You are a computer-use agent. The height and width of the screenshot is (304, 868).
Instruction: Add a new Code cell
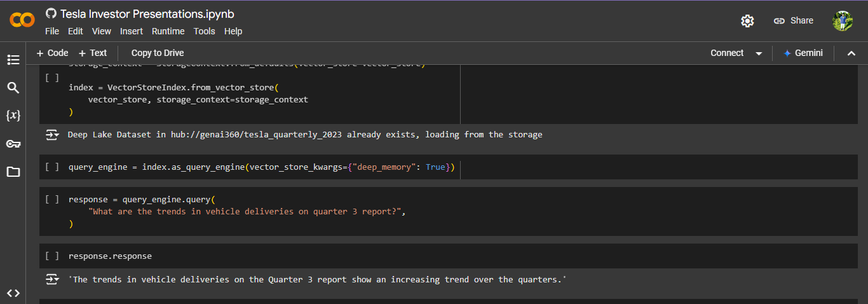(52, 53)
